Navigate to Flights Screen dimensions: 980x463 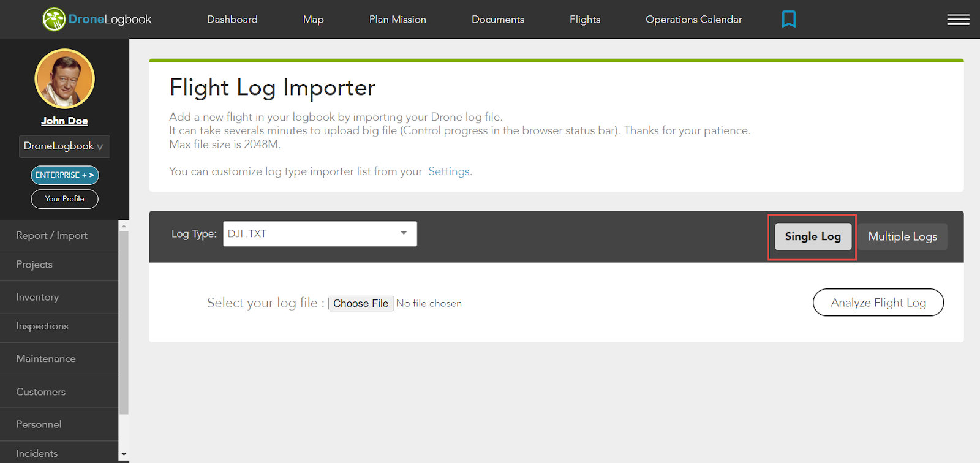(x=585, y=20)
